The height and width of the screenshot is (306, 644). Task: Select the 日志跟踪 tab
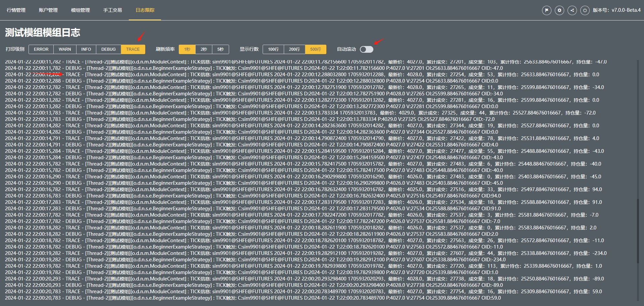[x=145, y=10]
